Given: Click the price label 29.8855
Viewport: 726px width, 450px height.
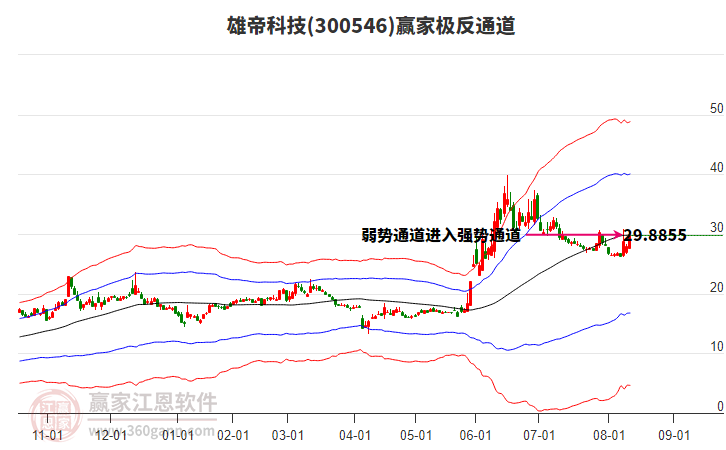Looking at the screenshot, I should [655, 235].
